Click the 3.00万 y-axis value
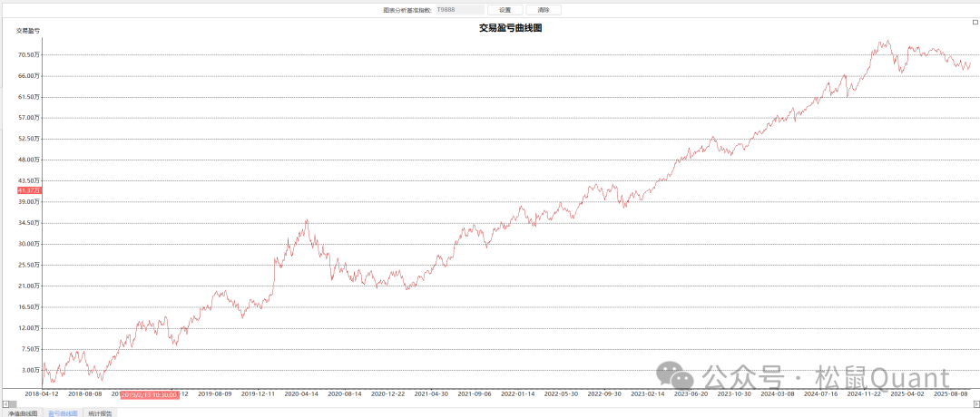This screenshot has height=417, width=980. click(30, 370)
